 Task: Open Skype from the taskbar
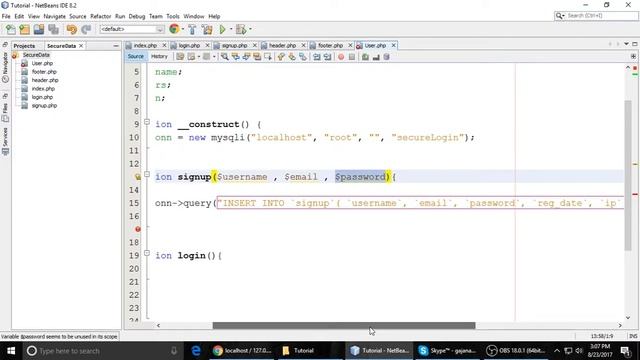tap(447, 351)
